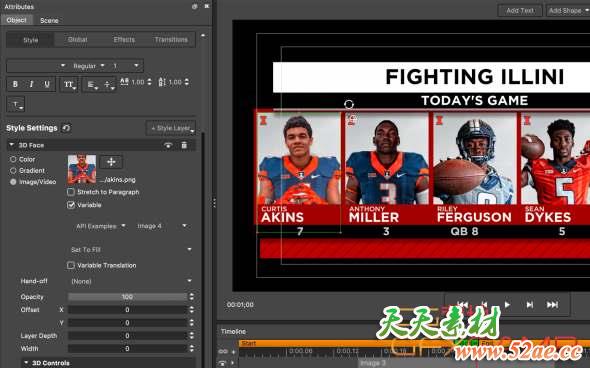
Task: Select the Global sub-tab
Action: click(78, 40)
